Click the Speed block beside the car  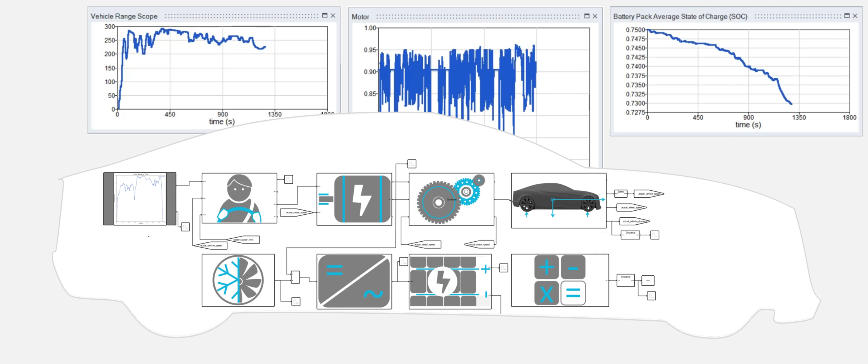621,193
